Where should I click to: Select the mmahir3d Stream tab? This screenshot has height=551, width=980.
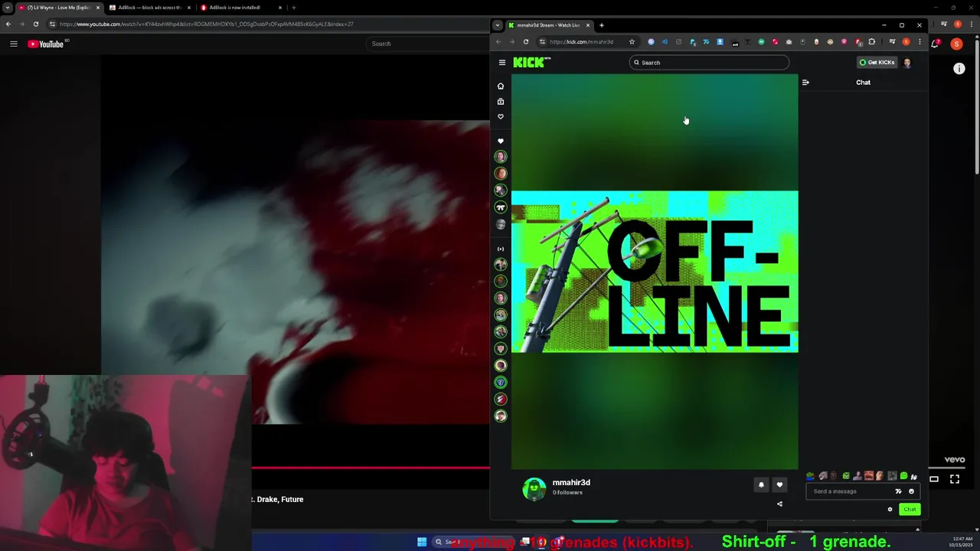point(549,25)
